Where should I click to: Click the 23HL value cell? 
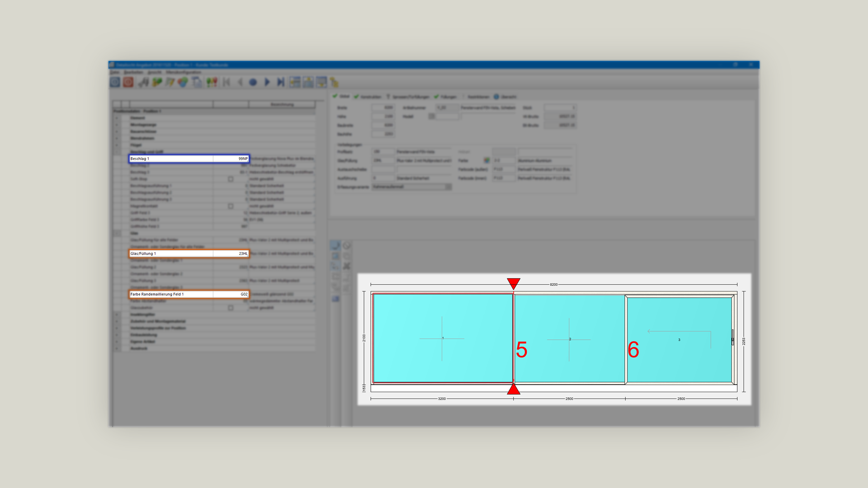click(x=231, y=253)
